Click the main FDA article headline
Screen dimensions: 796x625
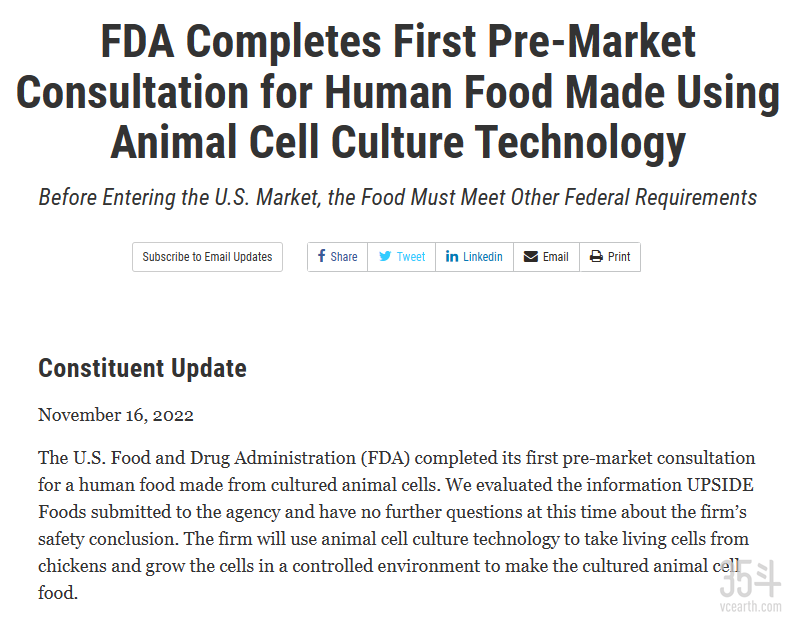click(x=398, y=92)
